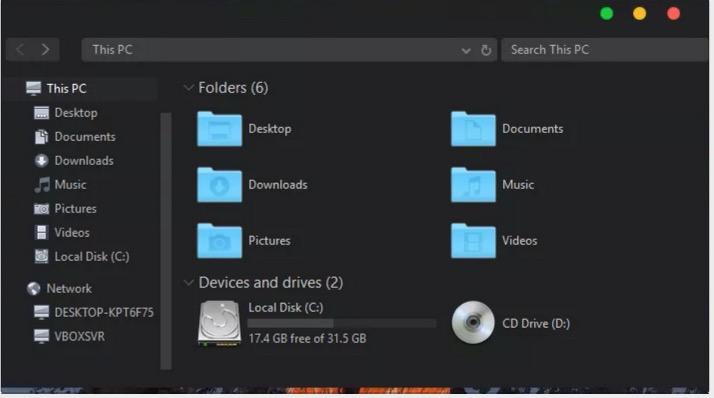Select 'Music' label in sidebar tree
This screenshot has height=398, width=714.
(71, 185)
